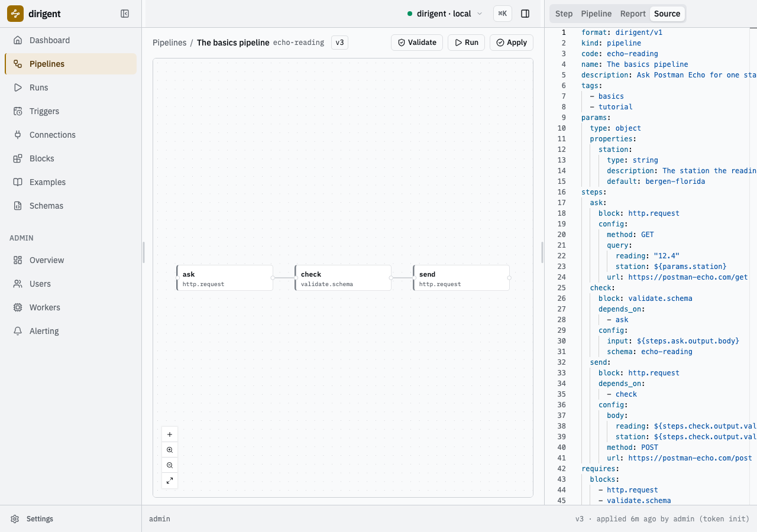Viewport: 757px width, 532px height.
Task: Open Settings at the bottom of sidebar
Action: 70,519
